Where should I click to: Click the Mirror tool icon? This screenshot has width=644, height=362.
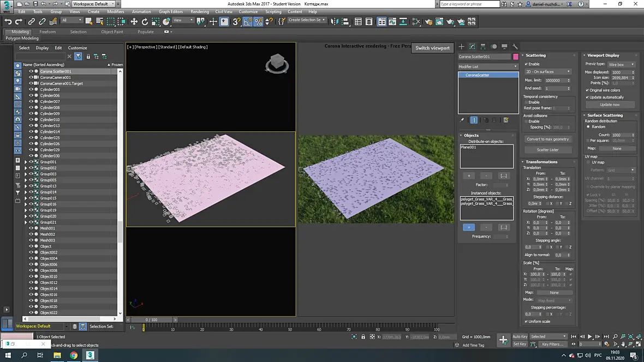335,21
